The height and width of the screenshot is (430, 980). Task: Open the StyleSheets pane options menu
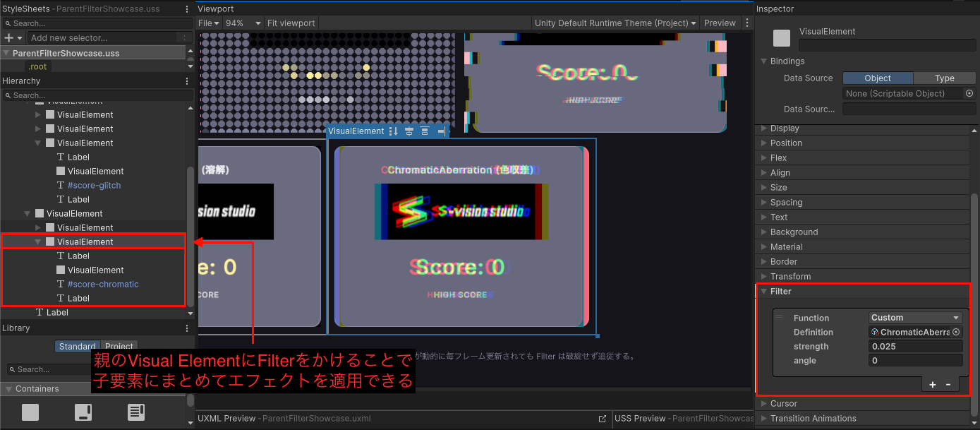(187, 9)
